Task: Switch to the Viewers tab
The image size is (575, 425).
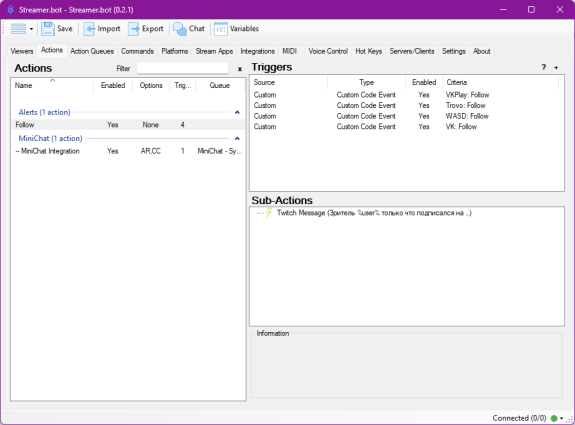Action: (x=22, y=51)
